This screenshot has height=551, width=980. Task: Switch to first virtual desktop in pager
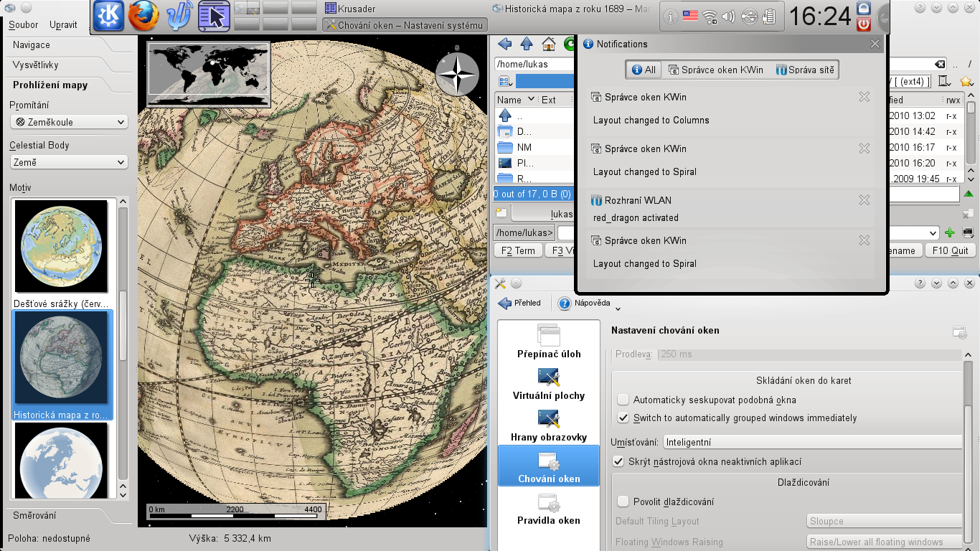(246, 8)
